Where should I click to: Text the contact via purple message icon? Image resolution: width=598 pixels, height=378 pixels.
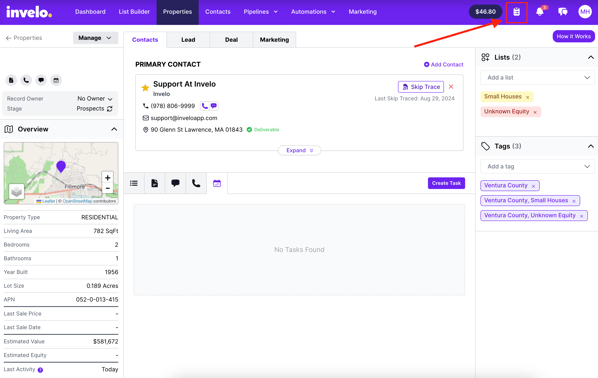coord(214,106)
